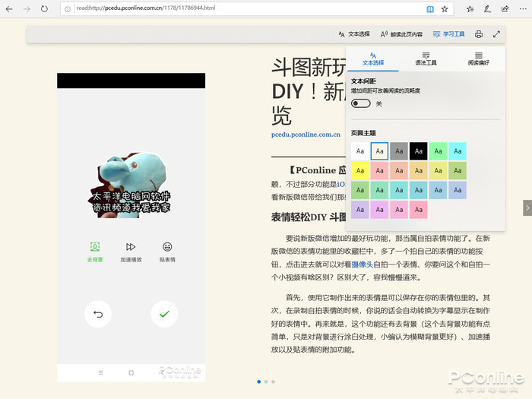Open the share icon in browser toolbar
Screen dimensions: 532x399
coord(505,9)
